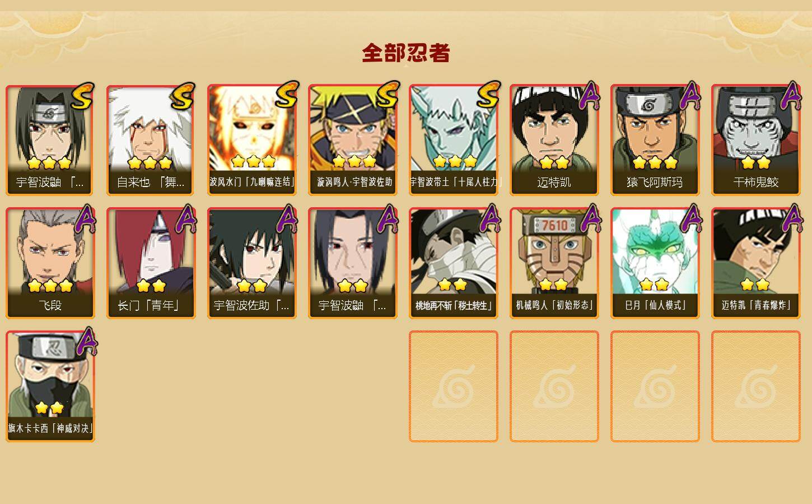Click the first empty ninja slot
The width and height of the screenshot is (812, 504).
(453, 386)
